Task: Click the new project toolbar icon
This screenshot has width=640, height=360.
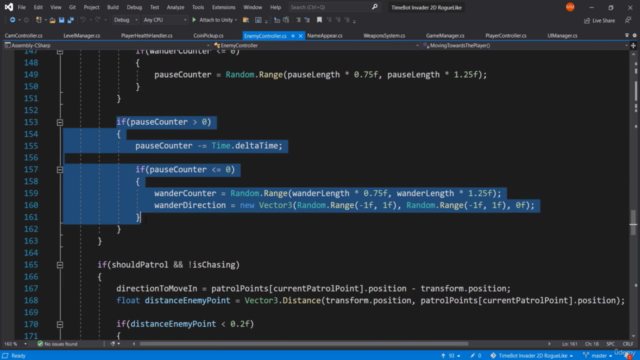Action: [x=38, y=20]
